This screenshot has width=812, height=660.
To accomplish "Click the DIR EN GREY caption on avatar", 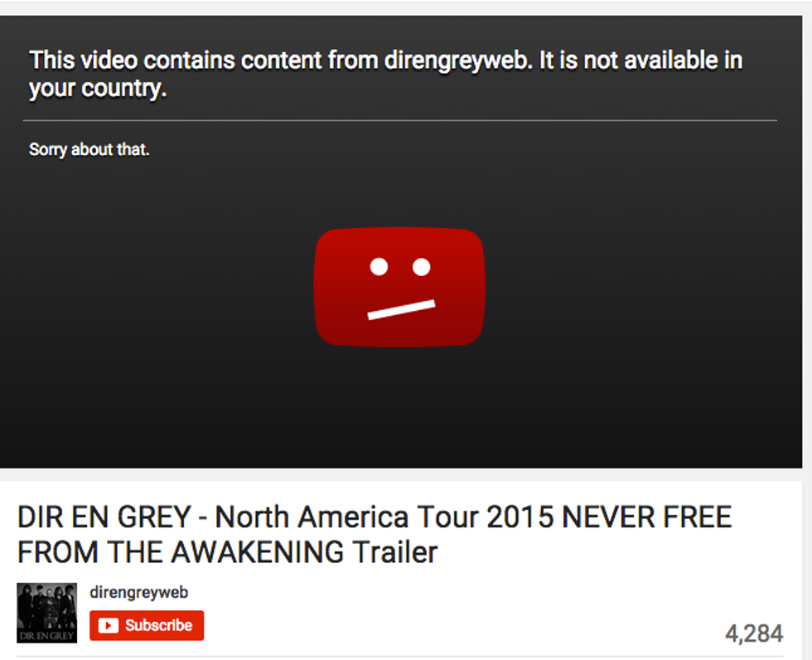I will point(46,636).
